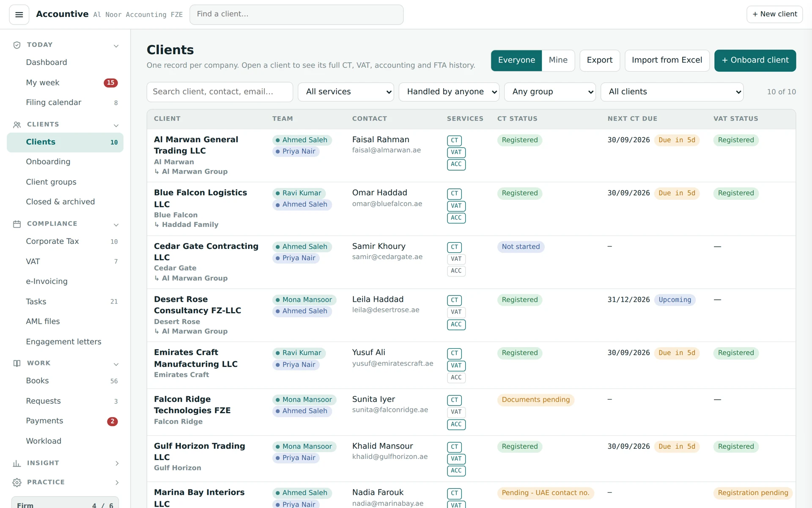Expand the Practice section chevron
The image size is (812, 508).
click(x=117, y=483)
